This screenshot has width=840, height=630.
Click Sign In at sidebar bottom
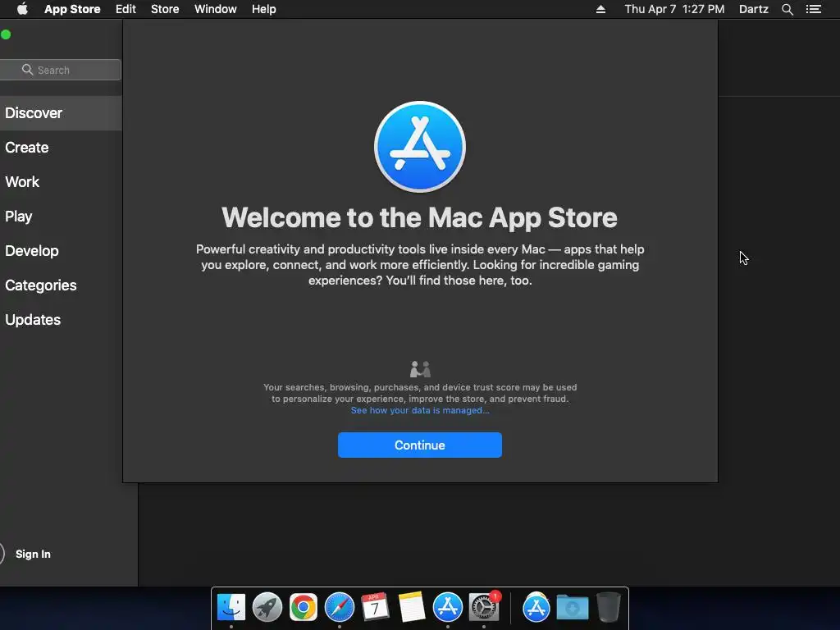(33, 554)
